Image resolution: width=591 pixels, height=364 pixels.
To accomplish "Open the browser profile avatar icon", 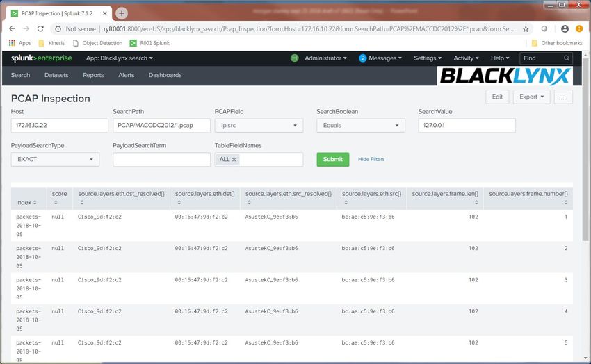I will pos(565,28).
